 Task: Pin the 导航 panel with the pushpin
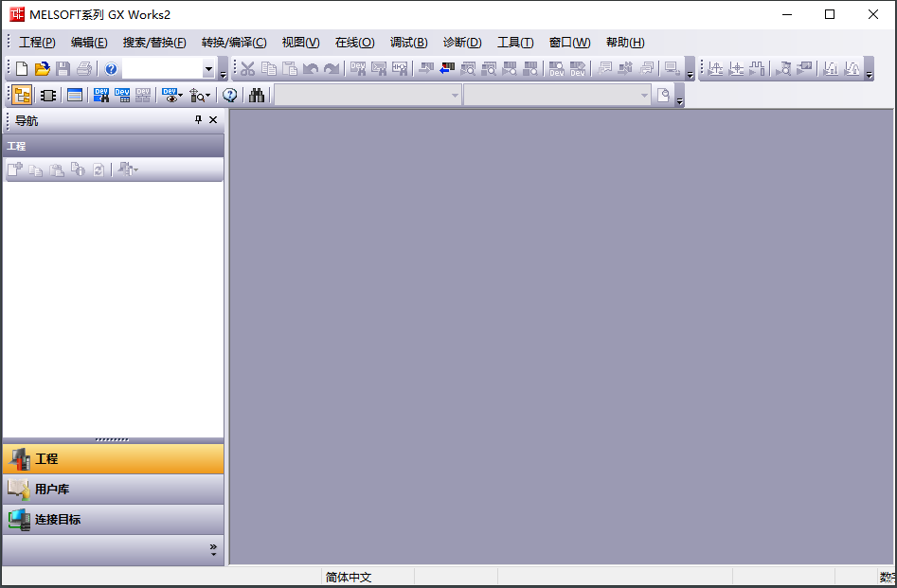199,119
